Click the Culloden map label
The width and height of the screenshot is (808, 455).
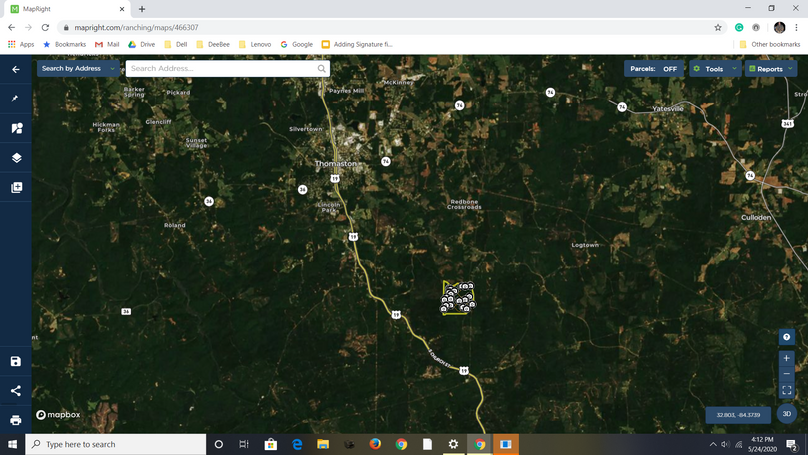pyautogui.click(x=756, y=217)
